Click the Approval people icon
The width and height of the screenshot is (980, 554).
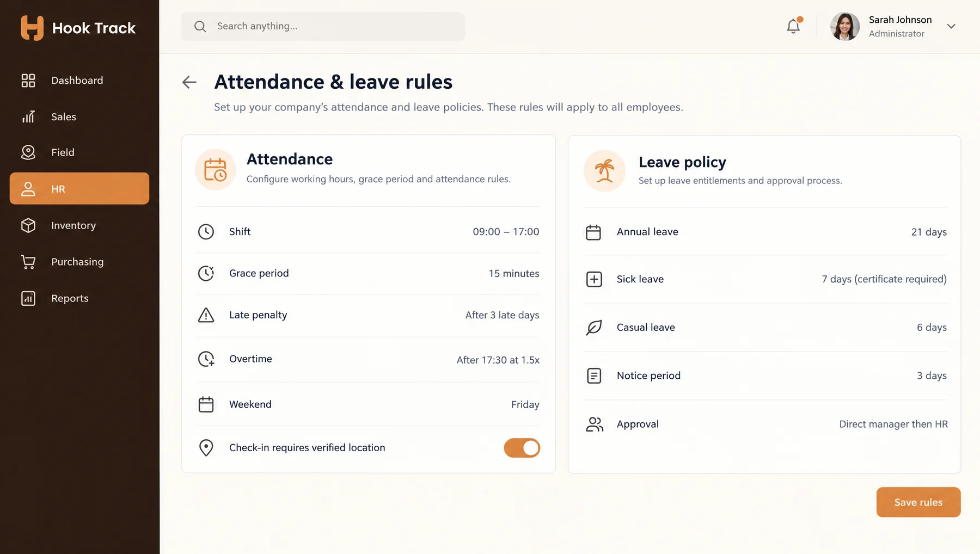tap(595, 424)
